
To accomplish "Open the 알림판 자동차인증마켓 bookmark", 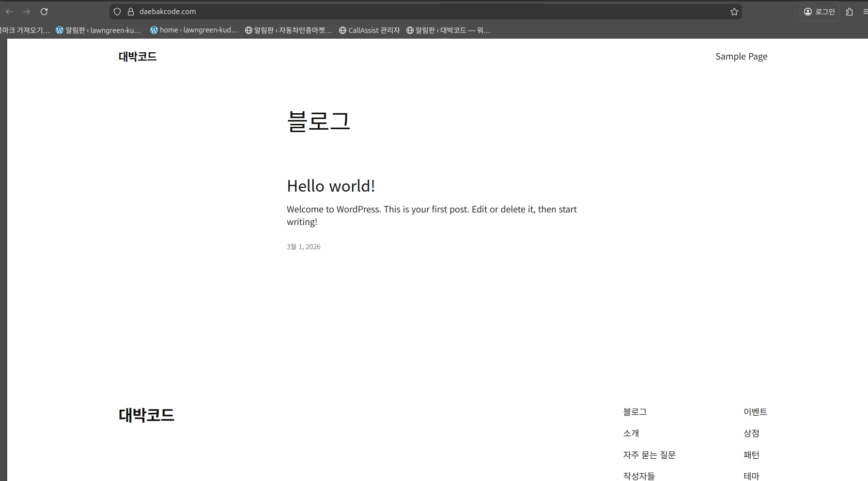I will pos(288,30).
